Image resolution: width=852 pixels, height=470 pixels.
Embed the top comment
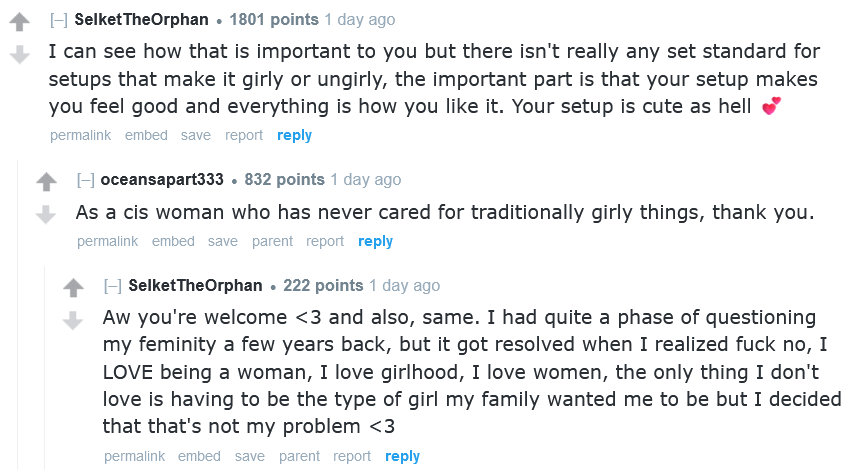[146, 135]
